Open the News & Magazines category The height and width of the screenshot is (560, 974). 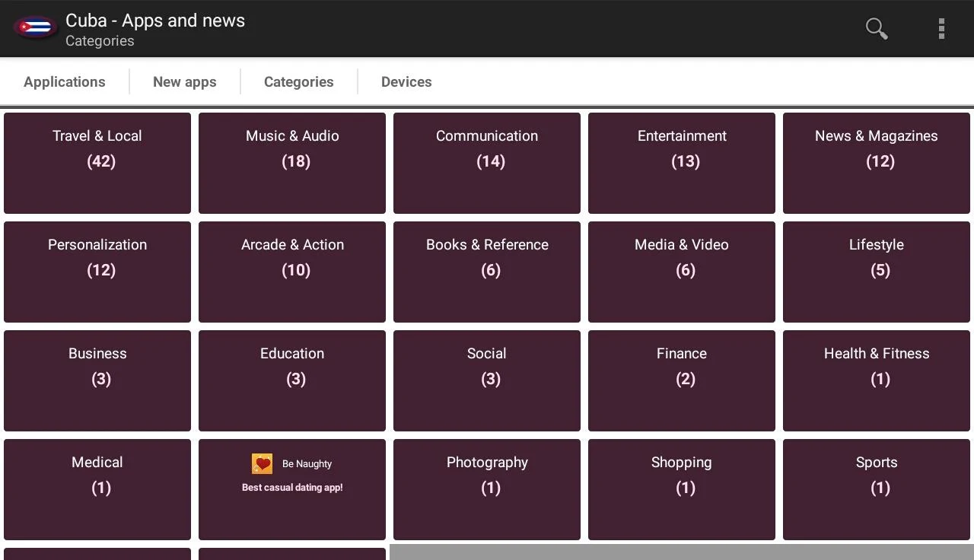pos(876,163)
